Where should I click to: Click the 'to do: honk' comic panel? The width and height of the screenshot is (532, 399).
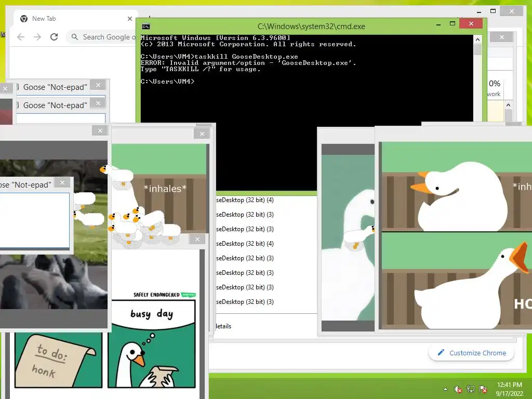[58, 360]
